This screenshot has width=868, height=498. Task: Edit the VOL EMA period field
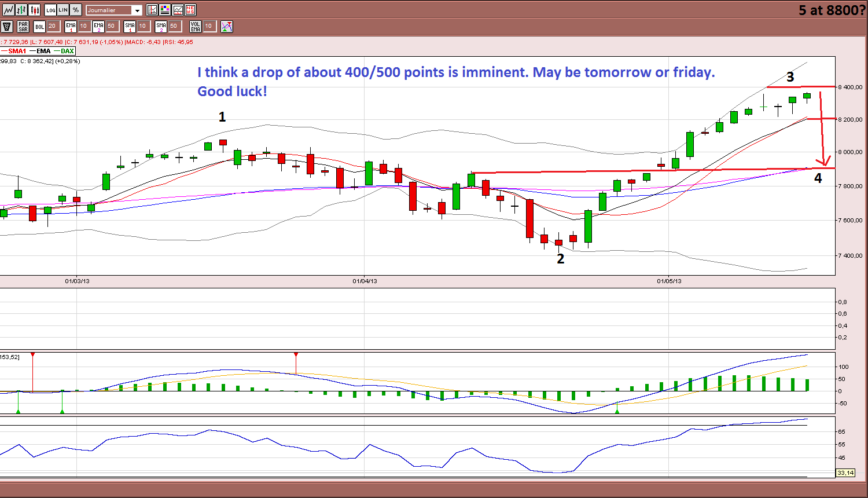point(209,26)
